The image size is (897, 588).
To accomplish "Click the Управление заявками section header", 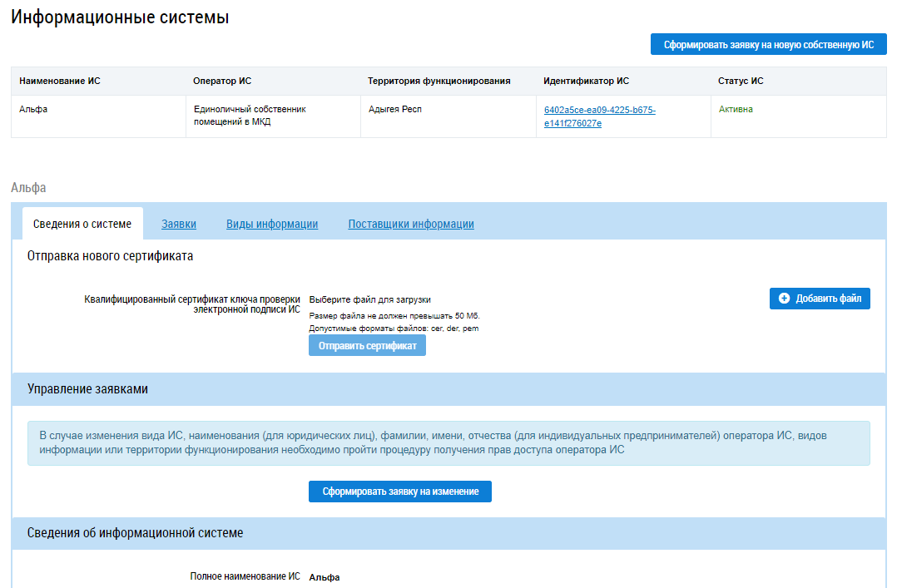I will [x=87, y=388].
